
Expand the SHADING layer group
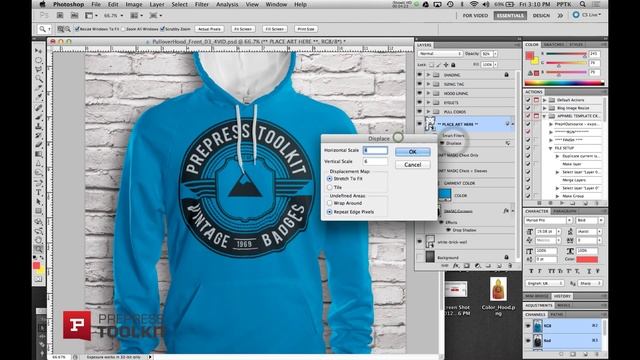(428, 75)
